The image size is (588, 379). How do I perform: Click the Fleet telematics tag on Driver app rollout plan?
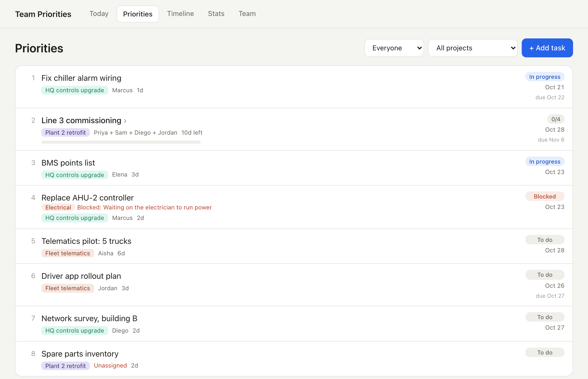tap(68, 288)
